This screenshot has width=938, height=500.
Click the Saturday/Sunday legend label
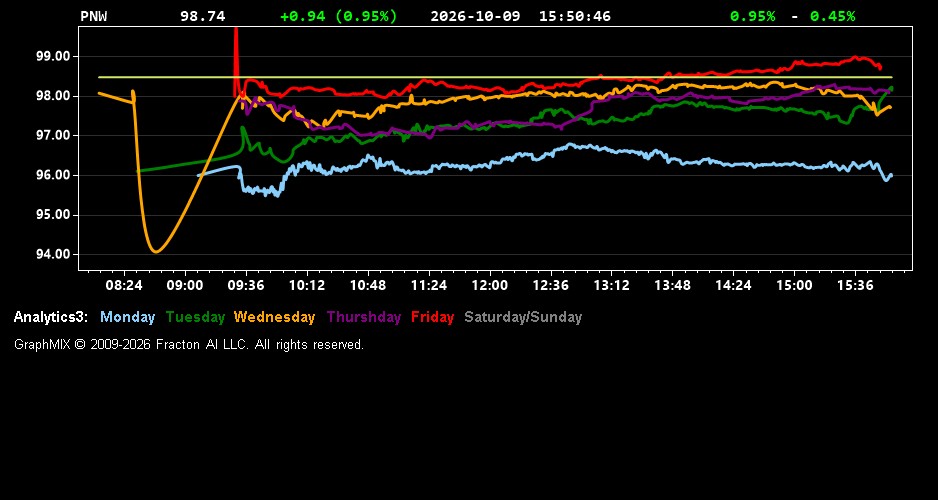(x=523, y=317)
